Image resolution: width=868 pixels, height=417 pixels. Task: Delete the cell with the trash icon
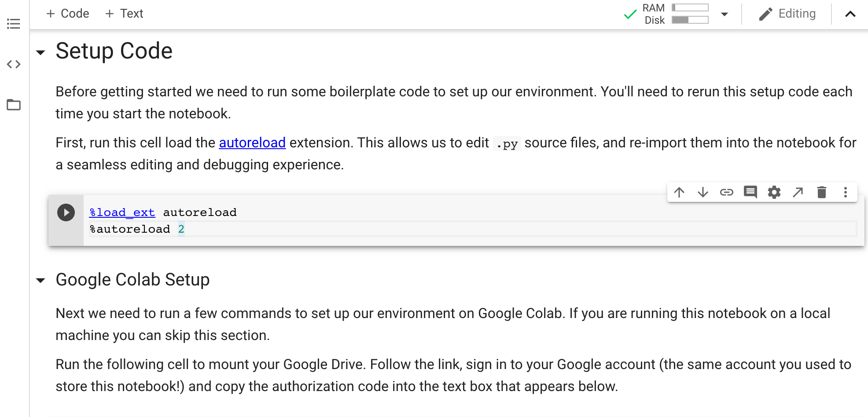point(822,192)
